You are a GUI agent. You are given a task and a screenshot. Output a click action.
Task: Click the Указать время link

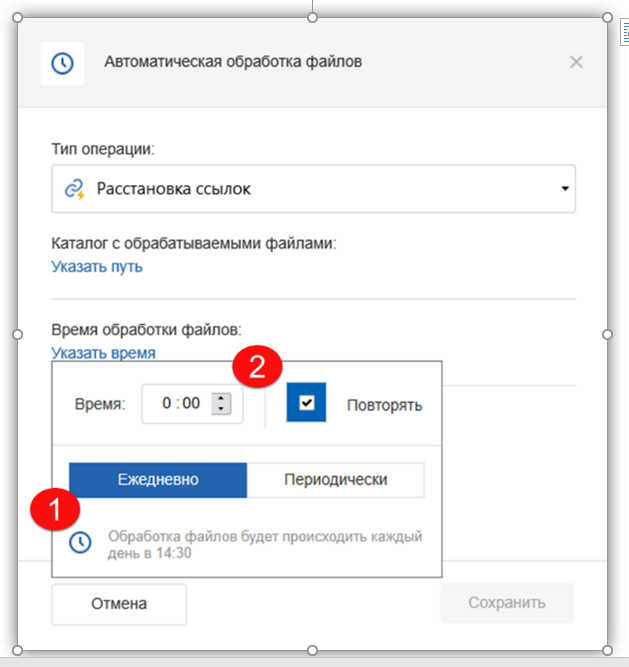coord(103,352)
